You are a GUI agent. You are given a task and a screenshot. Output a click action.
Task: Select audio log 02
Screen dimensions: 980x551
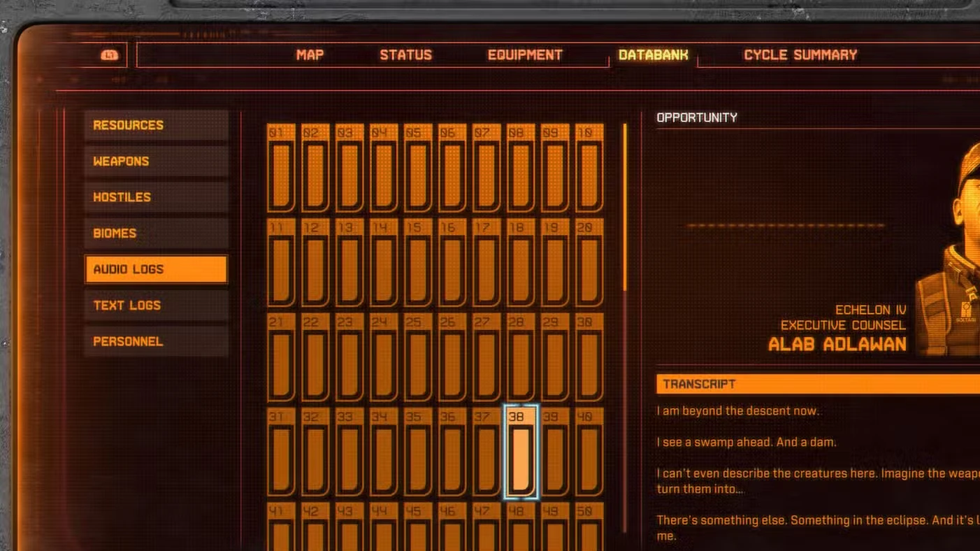(x=315, y=168)
